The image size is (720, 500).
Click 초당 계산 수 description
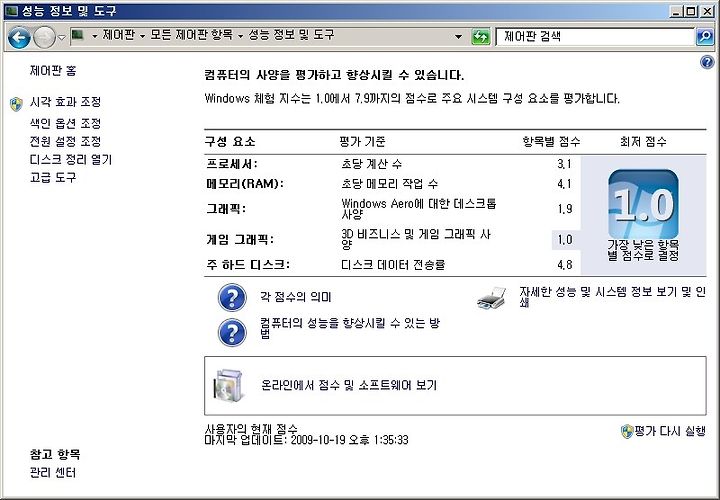pos(371,163)
